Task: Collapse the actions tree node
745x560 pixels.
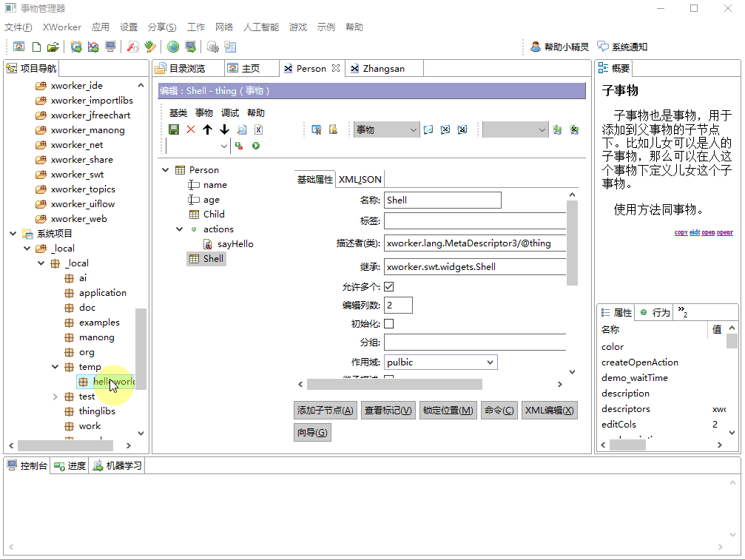Action: point(180,229)
